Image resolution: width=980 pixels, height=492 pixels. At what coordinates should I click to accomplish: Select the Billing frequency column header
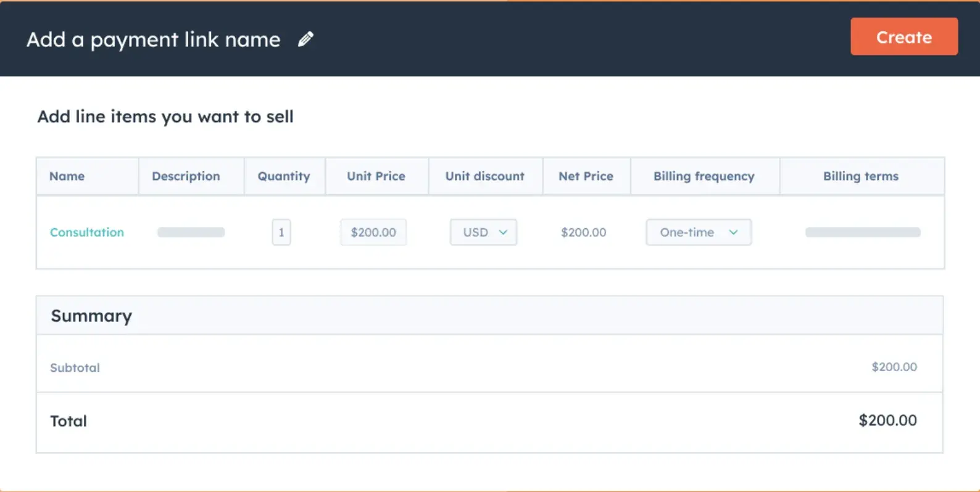point(704,176)
